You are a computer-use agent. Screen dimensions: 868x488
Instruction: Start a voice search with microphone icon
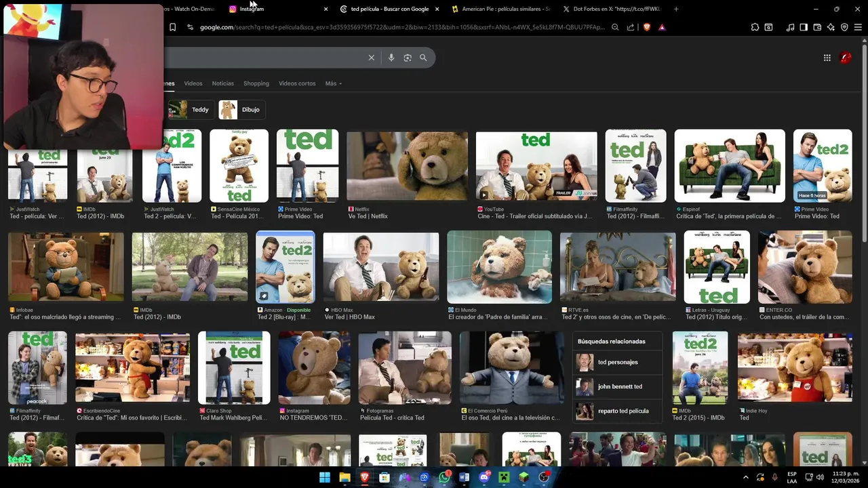391,58
